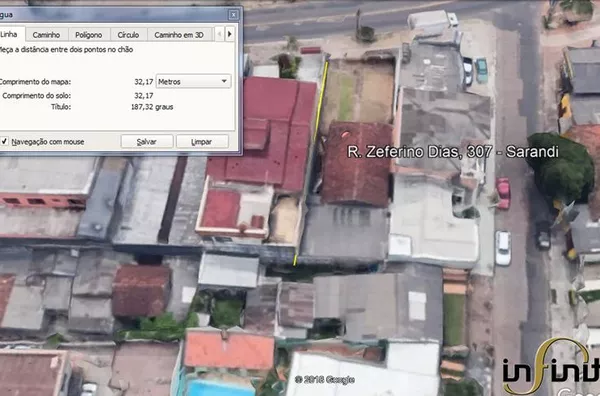
Task: Click the Salvar button
Action: [x=147, y=142]
